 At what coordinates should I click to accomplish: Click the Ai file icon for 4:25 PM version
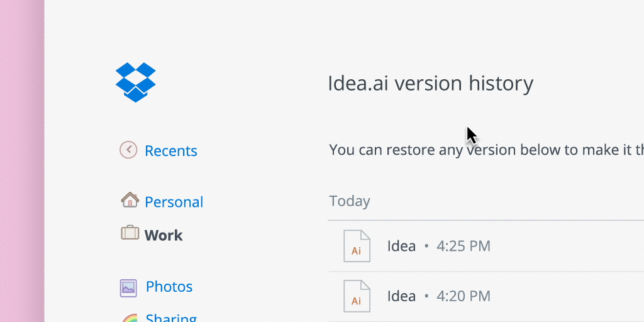(356, 246)
